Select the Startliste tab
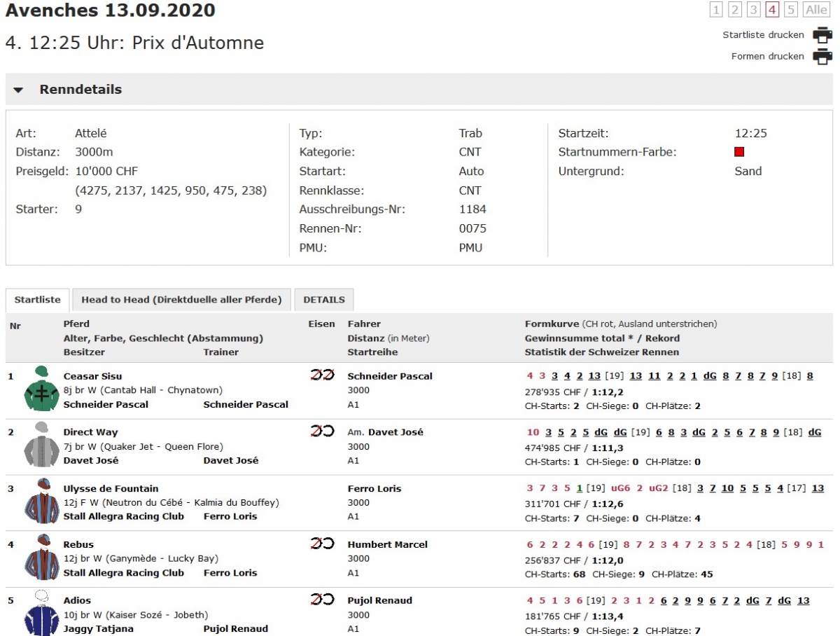Image resolution: width=840 pixels, height=636 pixels. click(x=38, y=300)
